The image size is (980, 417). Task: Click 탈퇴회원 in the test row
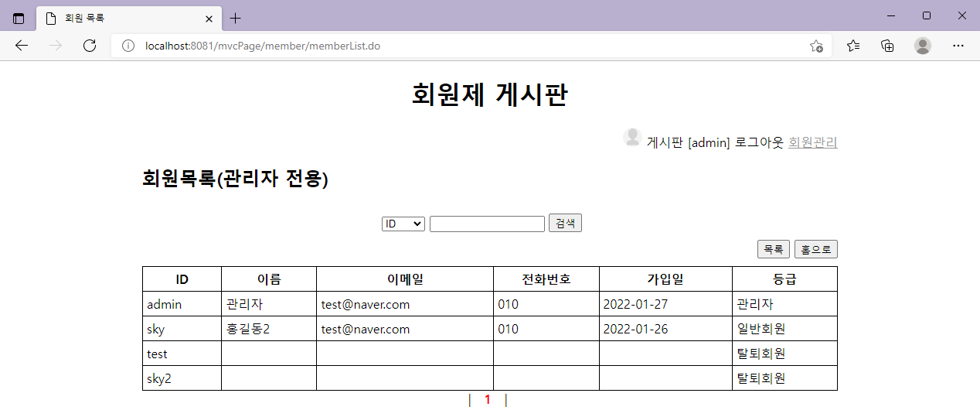(784, 354)
